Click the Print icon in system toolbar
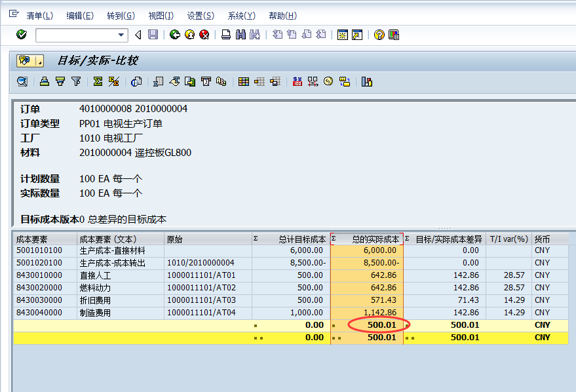 [x=226, y=35]
